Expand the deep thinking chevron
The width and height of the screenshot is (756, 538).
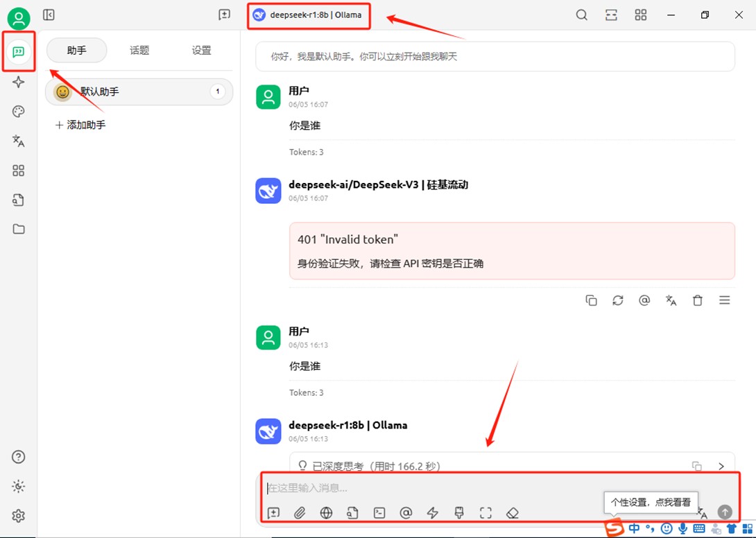721,466
